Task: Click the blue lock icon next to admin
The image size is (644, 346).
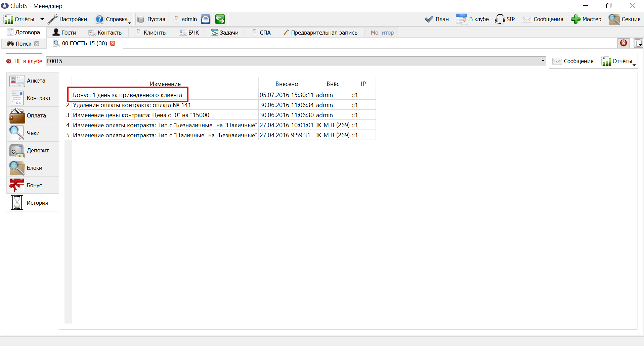Action: [206, 19]
